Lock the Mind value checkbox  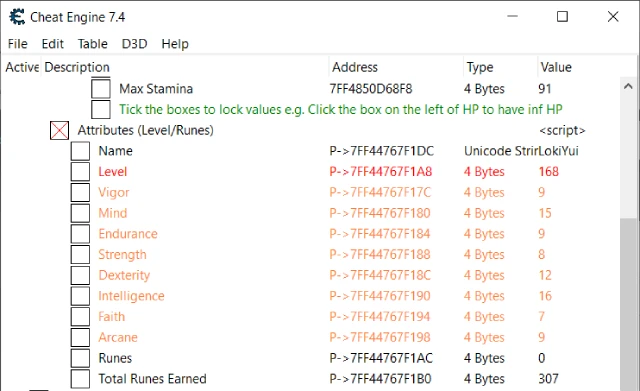click(x=80, y=213)
